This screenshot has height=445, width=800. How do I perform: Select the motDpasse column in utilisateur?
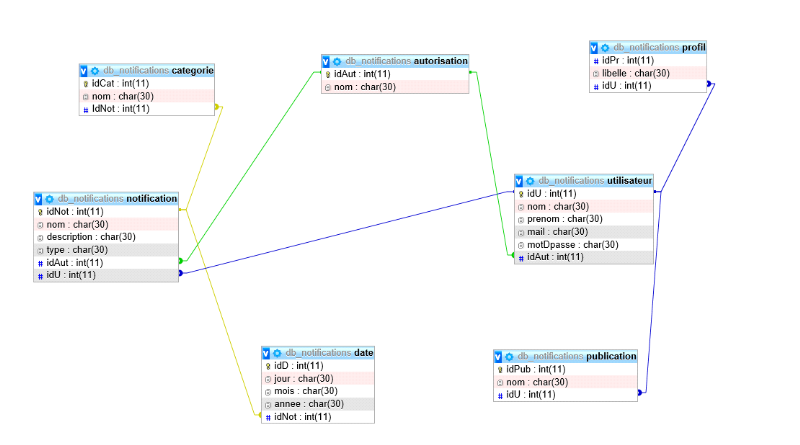(x=584, y=245)
